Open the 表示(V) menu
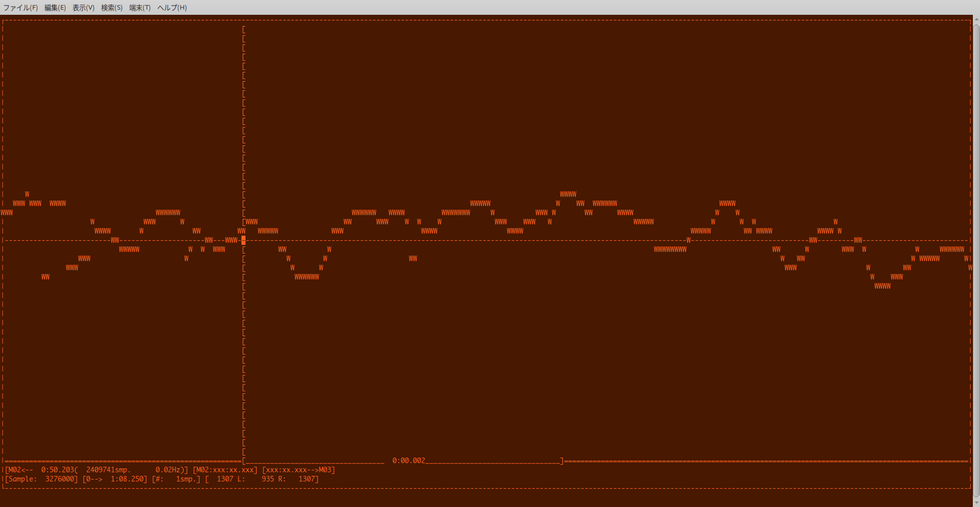The width and height of the screenshot is (980, 507). click(x=83, y=8)
